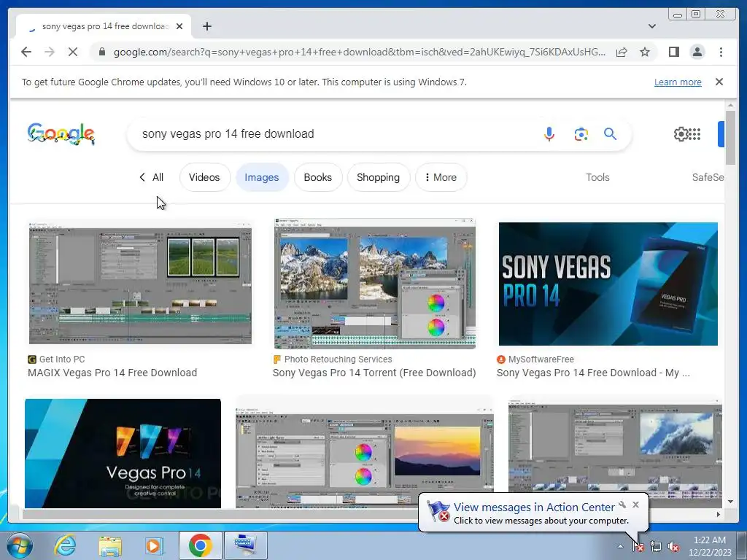Viewport: 747px width, 560px height.
Task: Launch Windows Media Player from taskbar
Action: tap(153, 545)
